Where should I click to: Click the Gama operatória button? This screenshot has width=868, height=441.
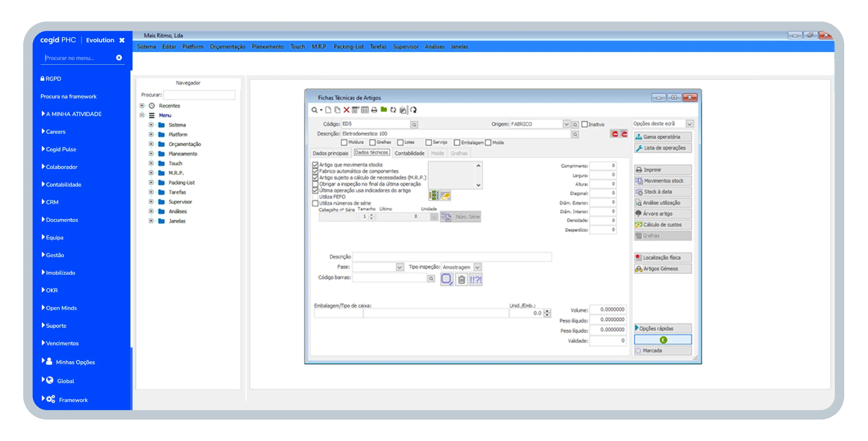pyautogui.click(x=663, y=137)
